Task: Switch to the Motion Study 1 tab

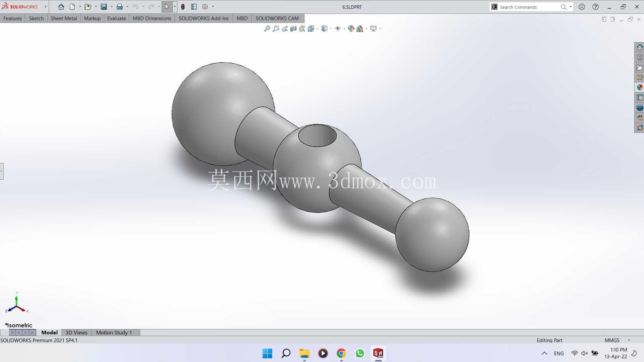Action: click(x=114, y=332)
